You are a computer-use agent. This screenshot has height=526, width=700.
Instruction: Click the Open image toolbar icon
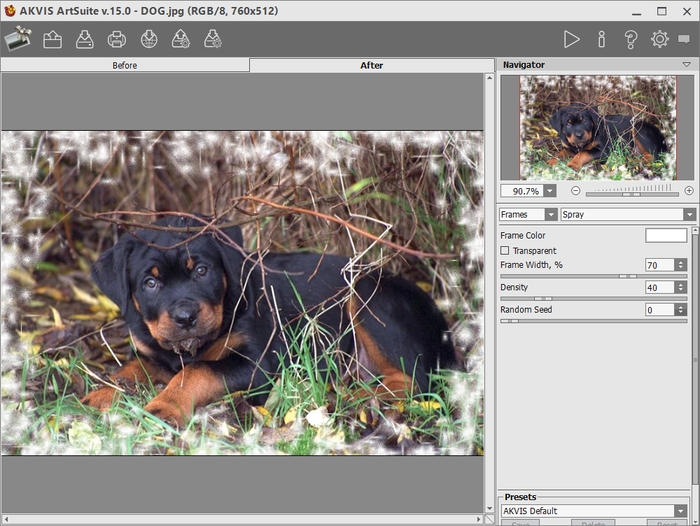(x=53, y=39)
